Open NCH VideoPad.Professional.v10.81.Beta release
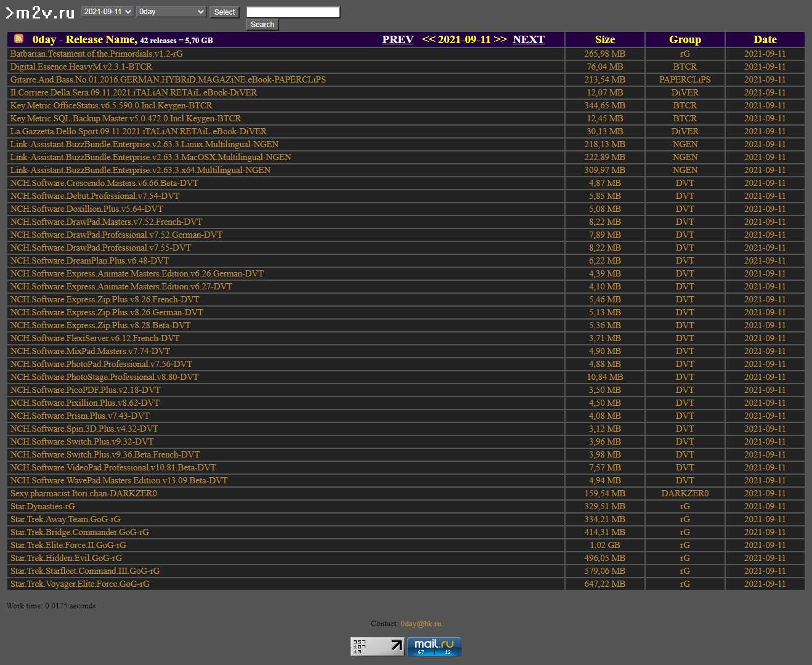This screenshot has width=812, height=665. [113, 467]
